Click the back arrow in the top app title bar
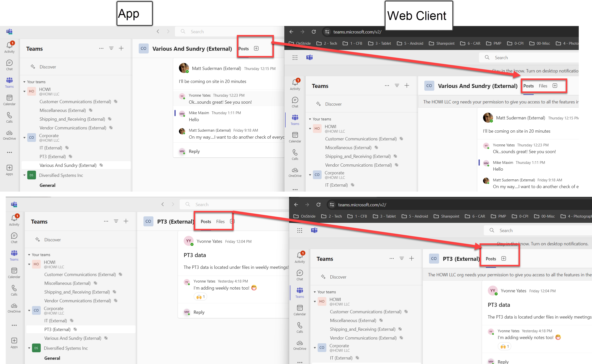Screen dimensions: 592x364 pos(158,31)
